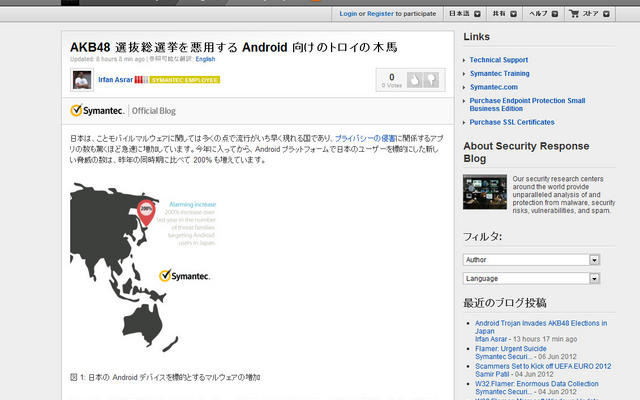Click the thumbs up vote icon
The height and width of the screenshot is (400, 640).
(x=414, y=80)
